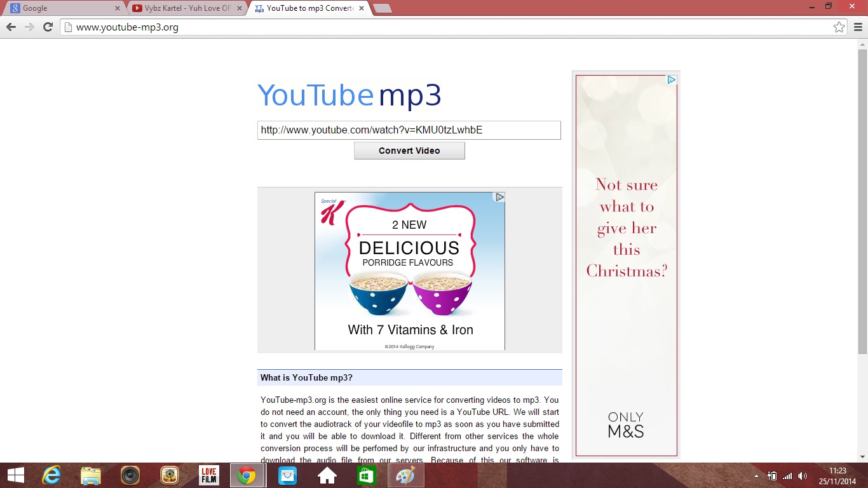This screenshot has height=488, width=868.
Task: Click the page icon in the address bar
Action: tap(68, 27)
